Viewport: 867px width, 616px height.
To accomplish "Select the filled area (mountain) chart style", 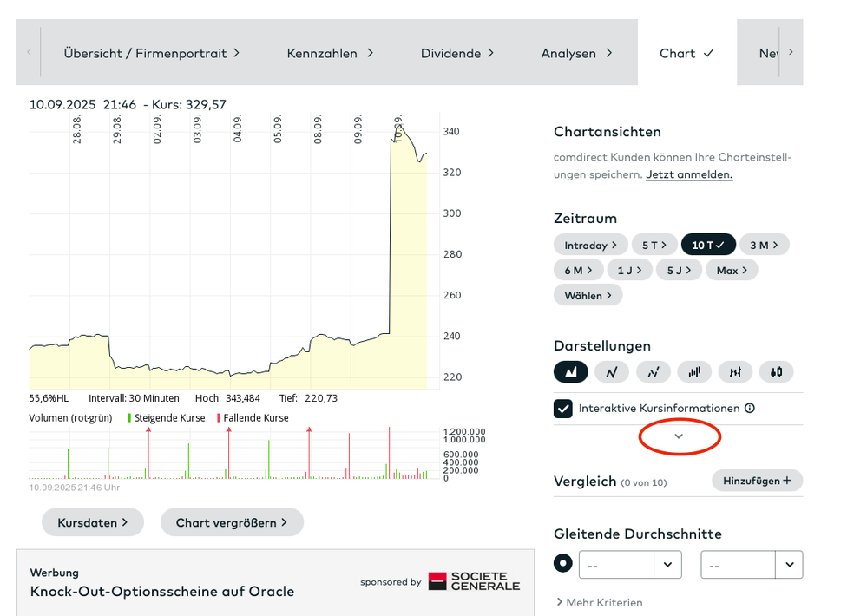I will (571, 372).
